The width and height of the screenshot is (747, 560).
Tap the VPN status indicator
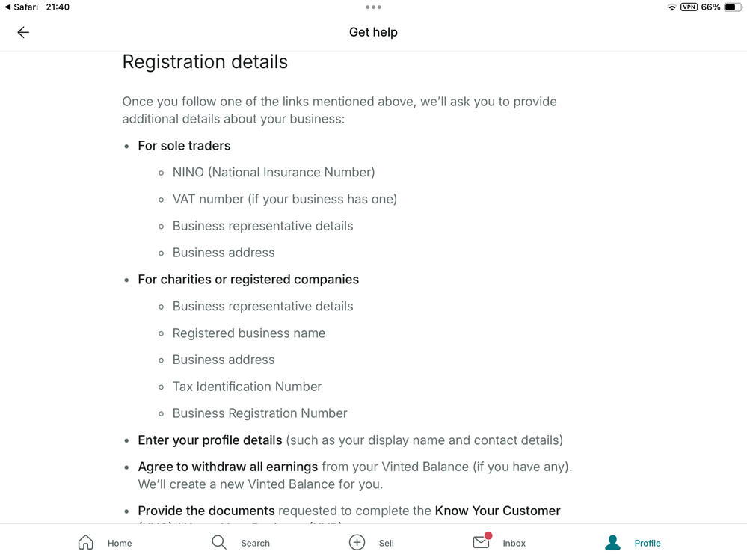coord(689,7)
